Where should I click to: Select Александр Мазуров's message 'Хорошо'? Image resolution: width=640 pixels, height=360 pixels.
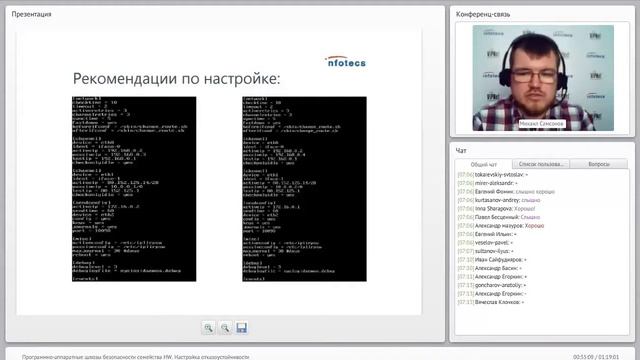point(501,225)
